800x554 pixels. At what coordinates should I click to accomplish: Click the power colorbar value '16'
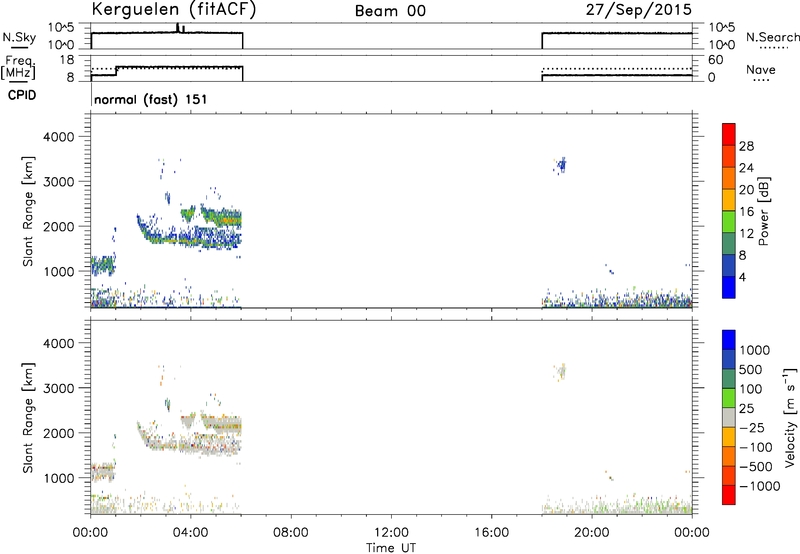pos(746,212)
